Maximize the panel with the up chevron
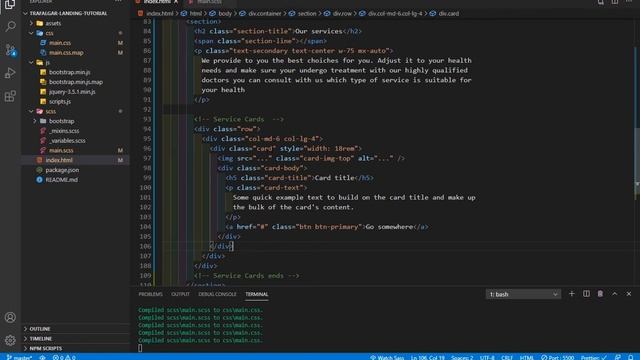The width and height of the screenshot is (640, 360). [614, 294]
